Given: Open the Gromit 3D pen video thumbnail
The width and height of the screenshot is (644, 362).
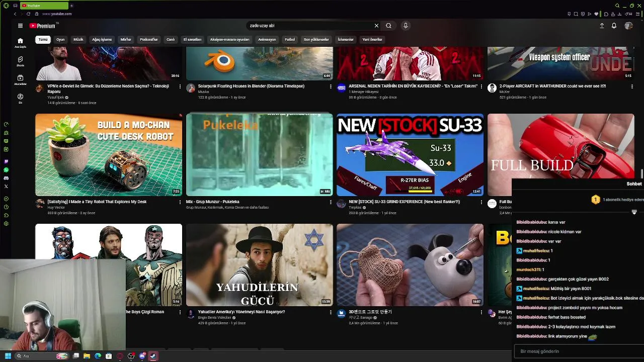Looking at the screenshot, I should pos(410,265).
